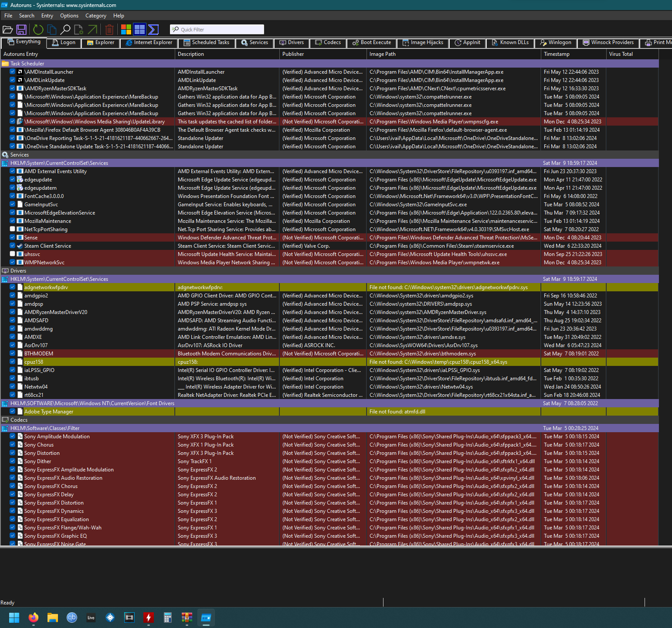
Task: Uncheck the Steam Client Service checkbox
Action: [13, 246]
